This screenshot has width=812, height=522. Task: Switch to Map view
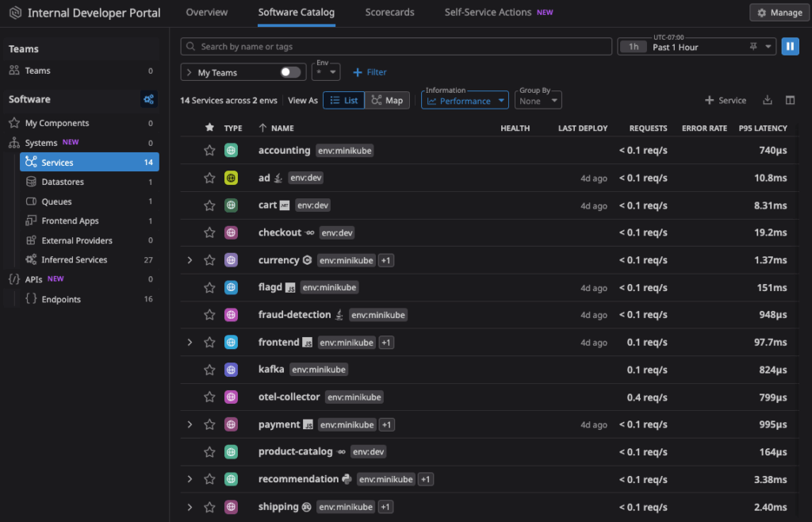pyautogui.click(x=387, y=100)
